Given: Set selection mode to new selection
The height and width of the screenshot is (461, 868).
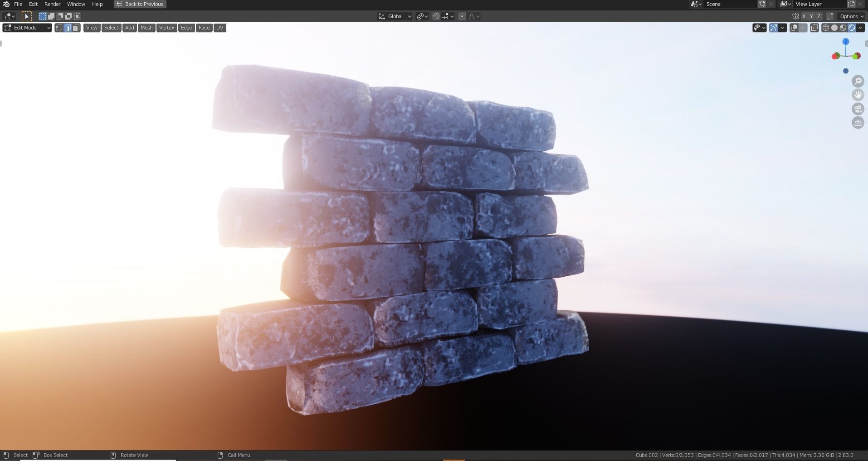Looking at the screenshot, I should pos(42,16).
